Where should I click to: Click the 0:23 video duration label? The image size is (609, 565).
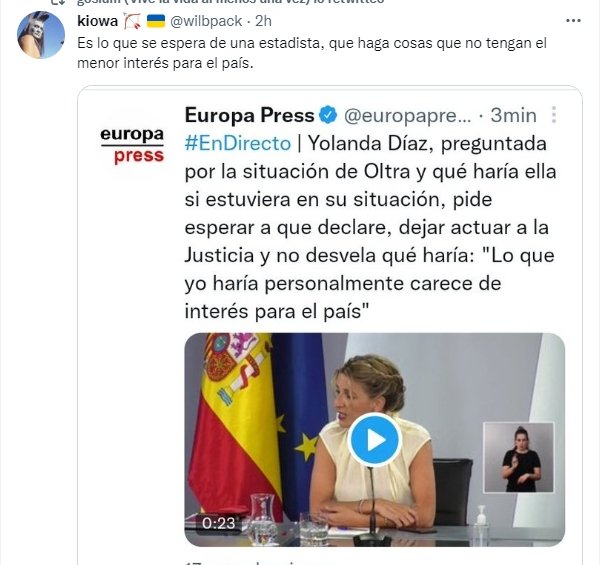pyautogui.click(x=219, y=523)
